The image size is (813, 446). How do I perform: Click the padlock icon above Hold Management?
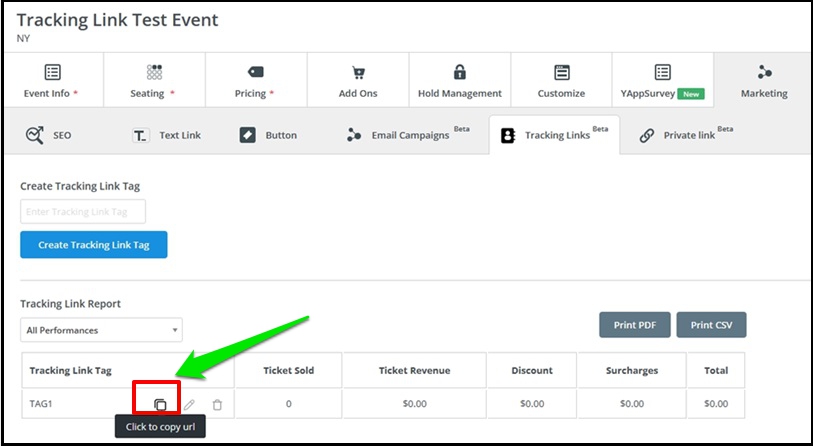point(460,72)
